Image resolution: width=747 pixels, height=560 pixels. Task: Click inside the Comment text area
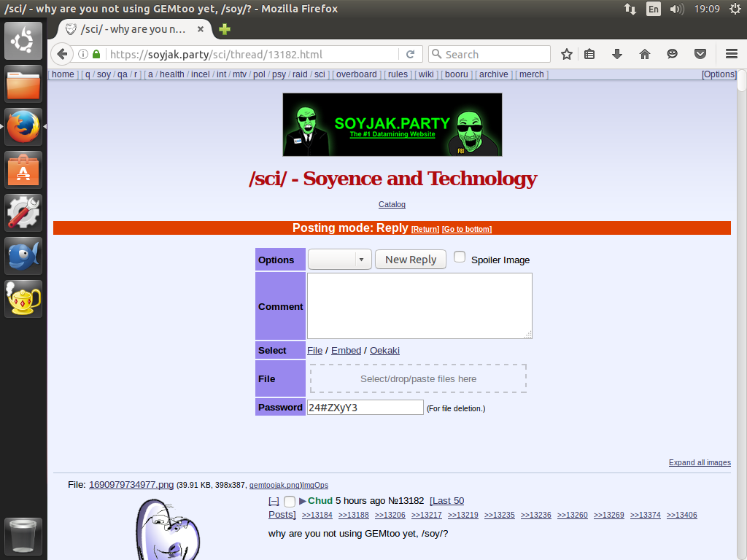click(419, 306)
